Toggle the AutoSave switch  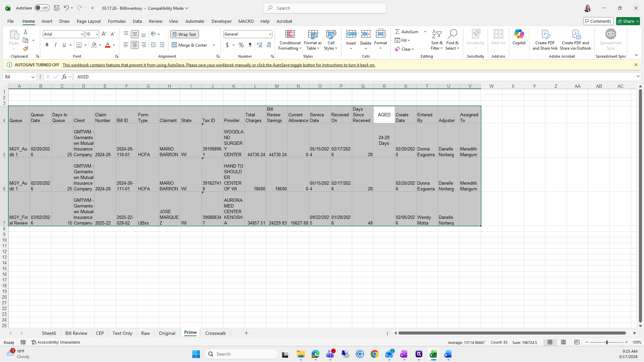coord(42,8)
